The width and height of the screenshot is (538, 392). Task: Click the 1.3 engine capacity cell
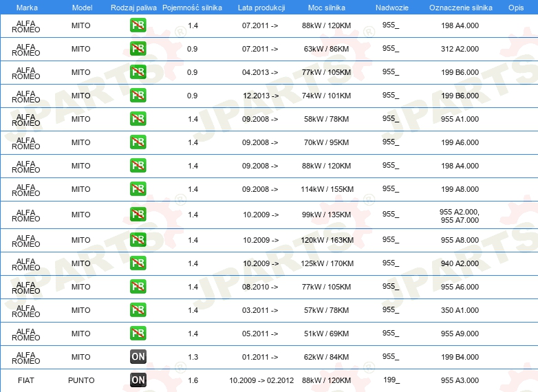[193, 357]
